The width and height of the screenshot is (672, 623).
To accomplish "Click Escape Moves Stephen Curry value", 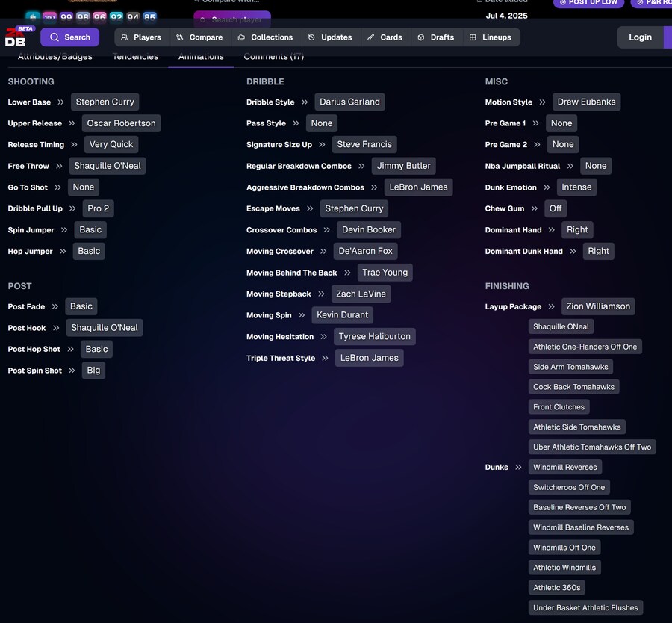I will 354,209.
